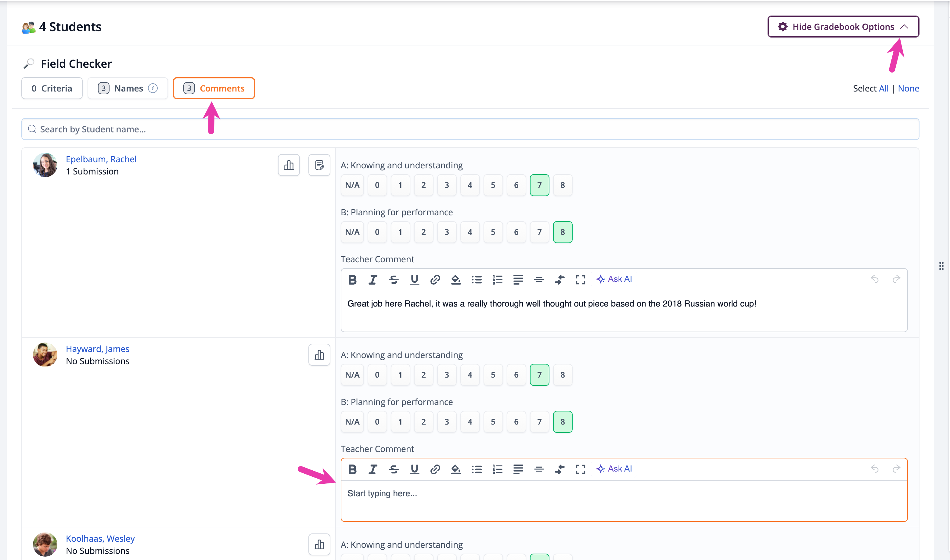Select None students link
The width and height of the screenshot is (950, 560).
(x=908, y=89)
